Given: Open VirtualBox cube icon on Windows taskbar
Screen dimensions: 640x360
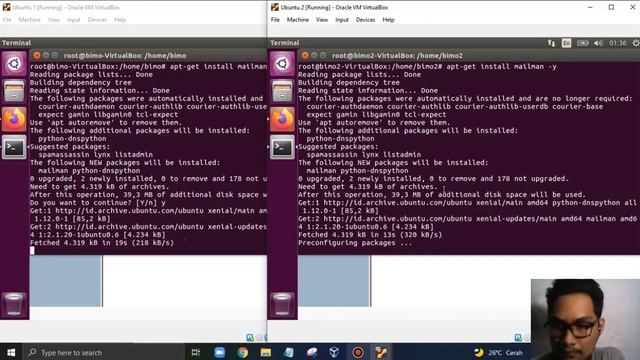Looking at the screenshot, I should (334, 352).
